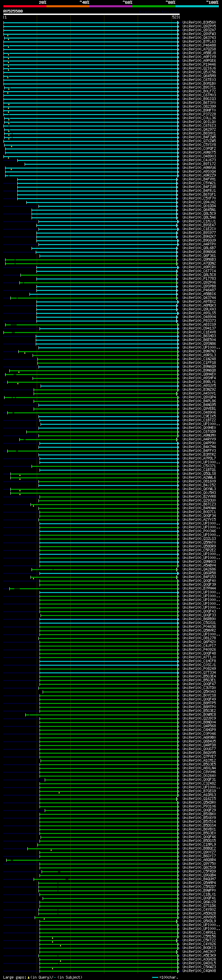The height and width of the screenshot is (980, 222).
Task: Click the red ~20% identity legend segment
Action: click(25, 6)
